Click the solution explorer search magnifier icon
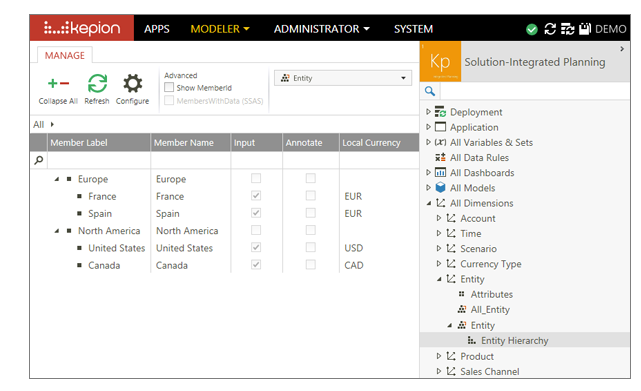Image resolution: width=641 pixels, height=391 pixels. (x=430, y=91)
